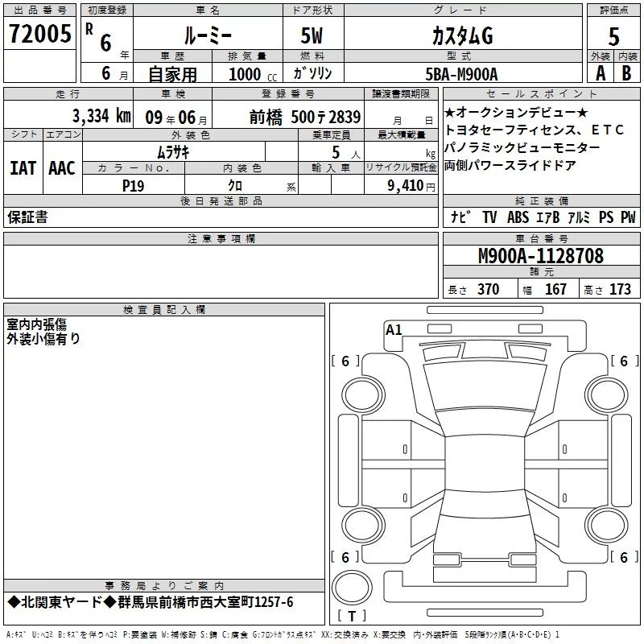
Task: Select grade カスタムG
Action: 462,36
